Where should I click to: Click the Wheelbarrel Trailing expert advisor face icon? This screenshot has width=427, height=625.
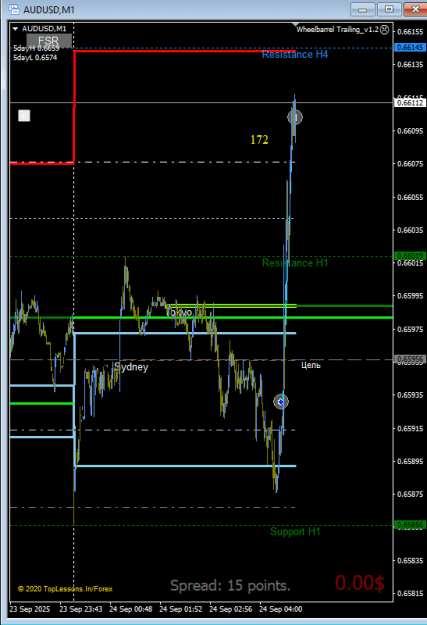coord(384,29)
